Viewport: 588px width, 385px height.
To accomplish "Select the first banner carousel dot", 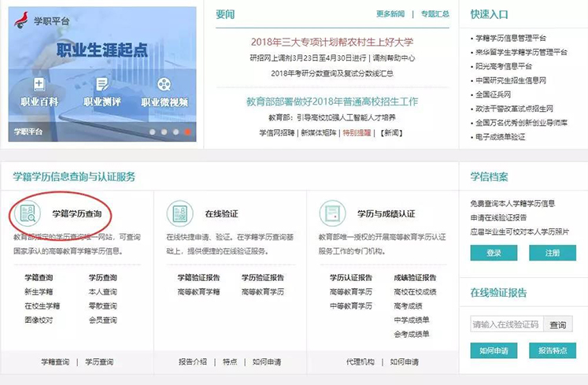I will [152, 132].
